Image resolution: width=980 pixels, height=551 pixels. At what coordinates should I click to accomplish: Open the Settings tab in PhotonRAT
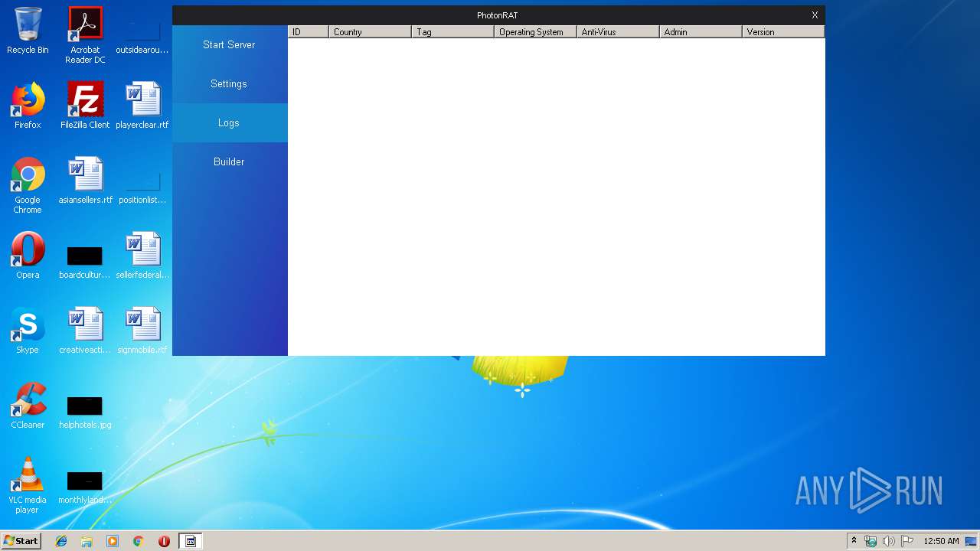230,83
